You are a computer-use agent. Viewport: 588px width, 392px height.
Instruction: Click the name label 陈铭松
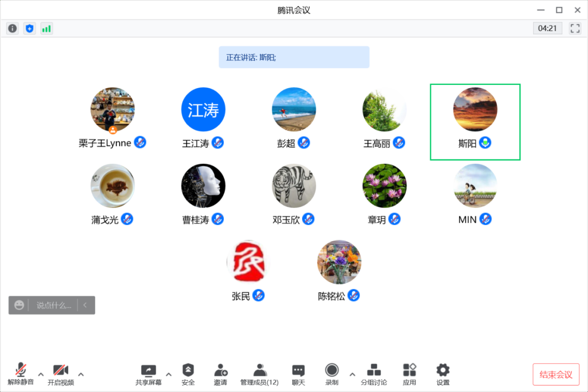tap(332, 296)
